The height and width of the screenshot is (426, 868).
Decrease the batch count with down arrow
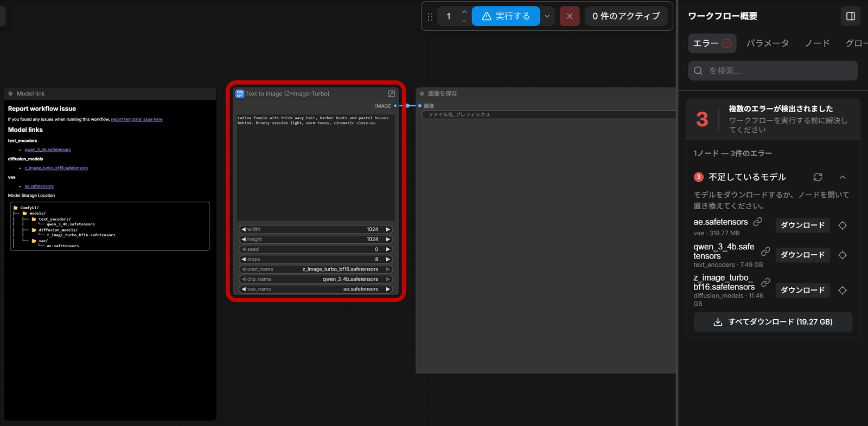pos(464,21)
